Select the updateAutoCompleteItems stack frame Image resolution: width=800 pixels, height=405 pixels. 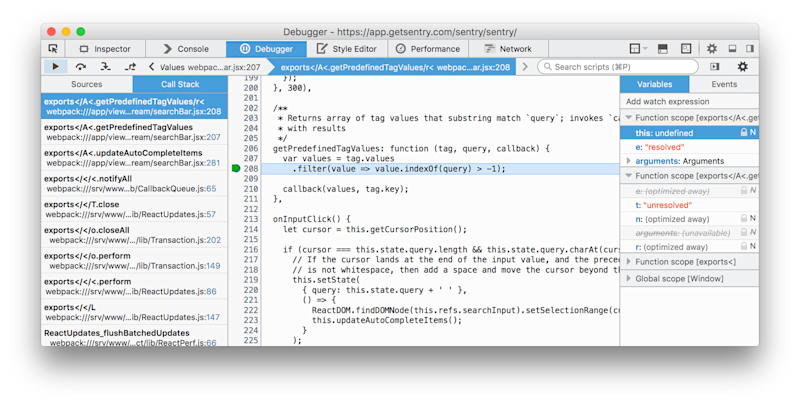[134, 158]
